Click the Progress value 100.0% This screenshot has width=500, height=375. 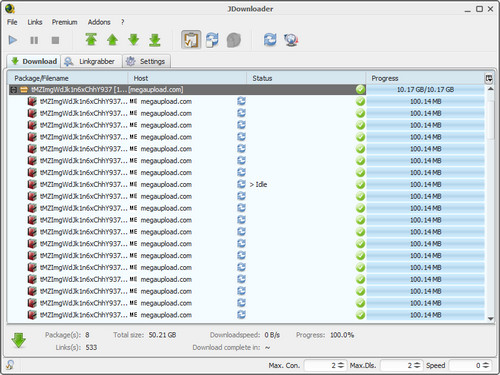tap(342, 335)
